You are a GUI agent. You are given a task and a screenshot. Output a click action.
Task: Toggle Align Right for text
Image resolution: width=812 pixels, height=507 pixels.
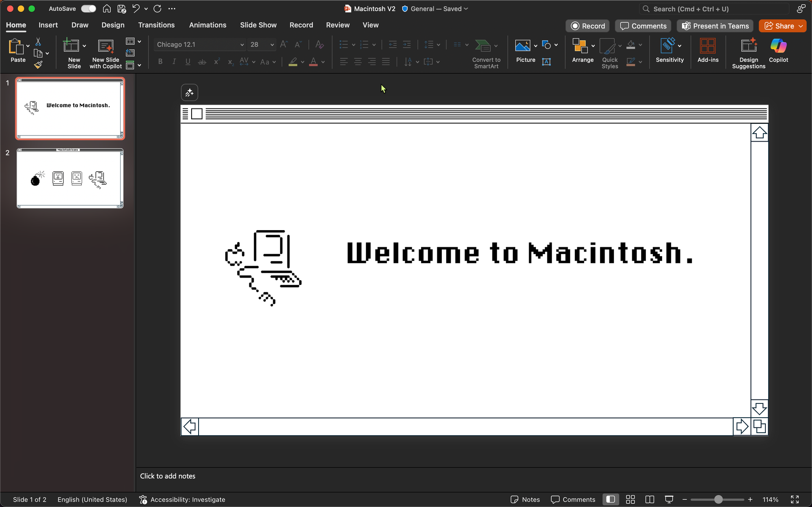click(x=372, y=62)
